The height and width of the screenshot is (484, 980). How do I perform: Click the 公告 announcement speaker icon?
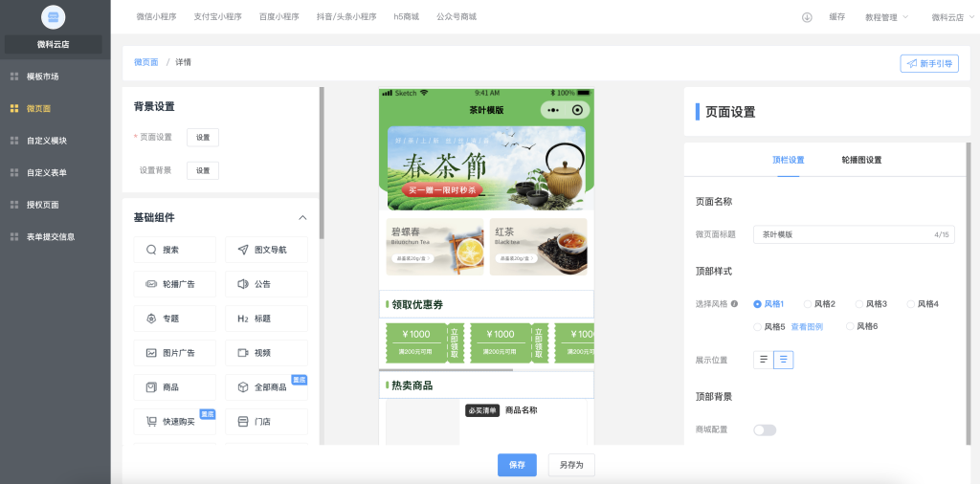pos(243,284)
